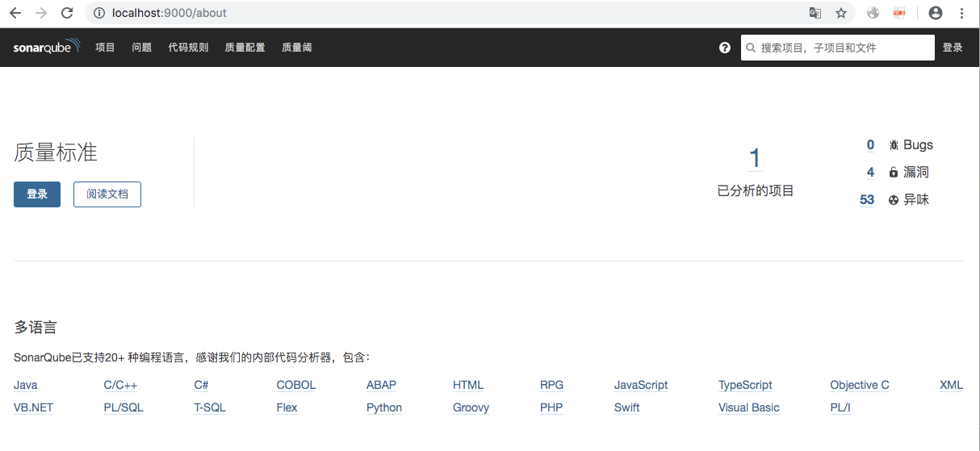Open the COBOL language link
The image size is (980, 451).
tap(296, 386)
